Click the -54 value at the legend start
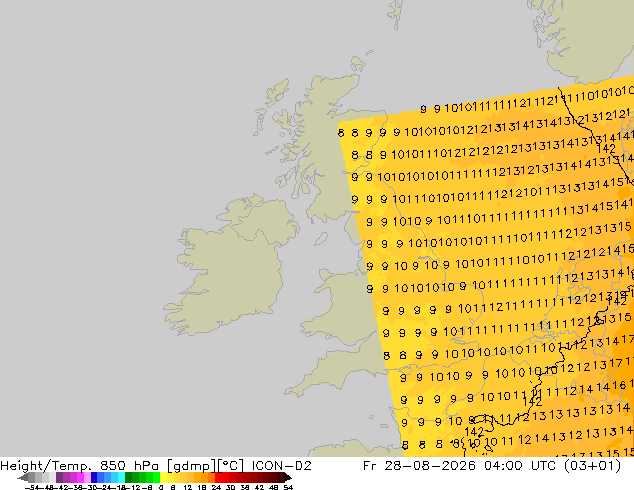Image resolution: width=634 pixels, height=490 pixels. [32, 487]
